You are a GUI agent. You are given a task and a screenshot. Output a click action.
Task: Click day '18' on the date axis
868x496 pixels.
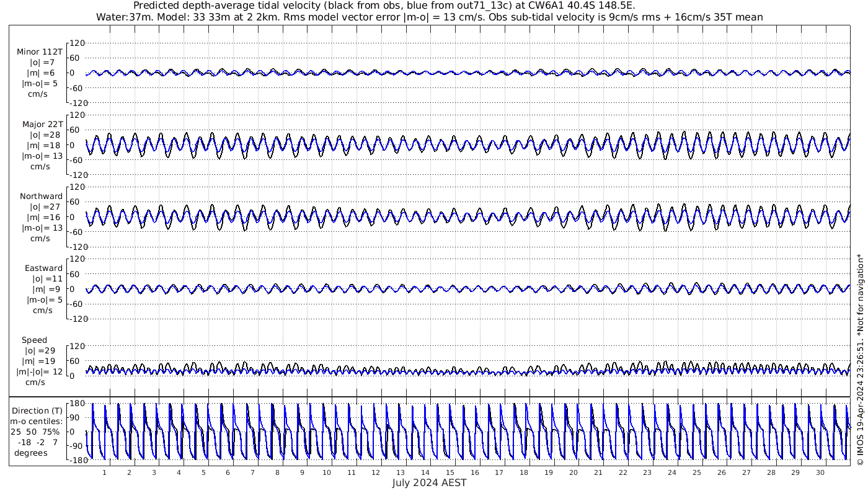[x=524, y=472]
